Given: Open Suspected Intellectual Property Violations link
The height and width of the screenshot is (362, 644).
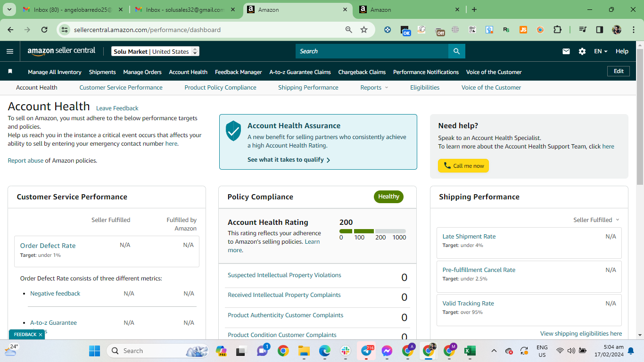Looking at the screenshot, I should point(284,275).
